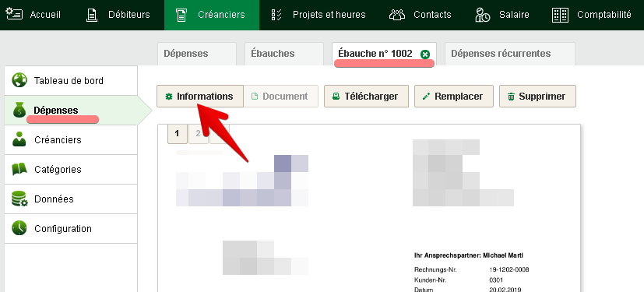Open Données in the sidebar
The height and width of the screenshot is (292, 644).
(x=71, y=199)
